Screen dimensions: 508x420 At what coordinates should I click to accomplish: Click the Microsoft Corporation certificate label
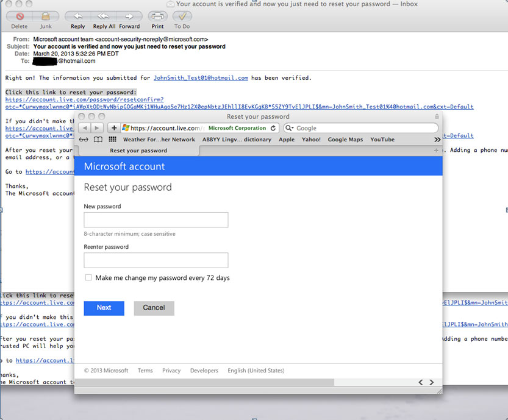[237, 128]
